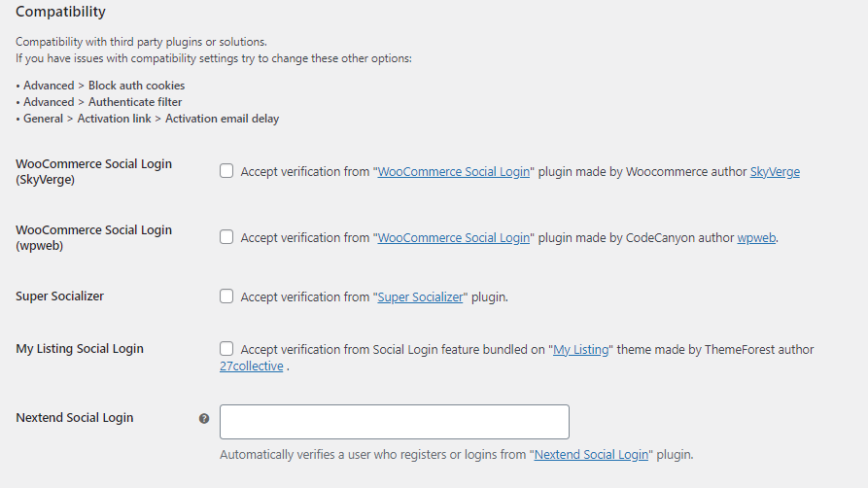Click the Compatibility section heading

tap(60, 12)
